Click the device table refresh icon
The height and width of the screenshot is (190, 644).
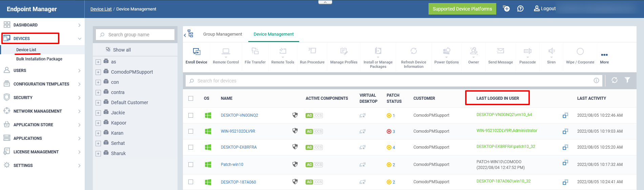615,80
